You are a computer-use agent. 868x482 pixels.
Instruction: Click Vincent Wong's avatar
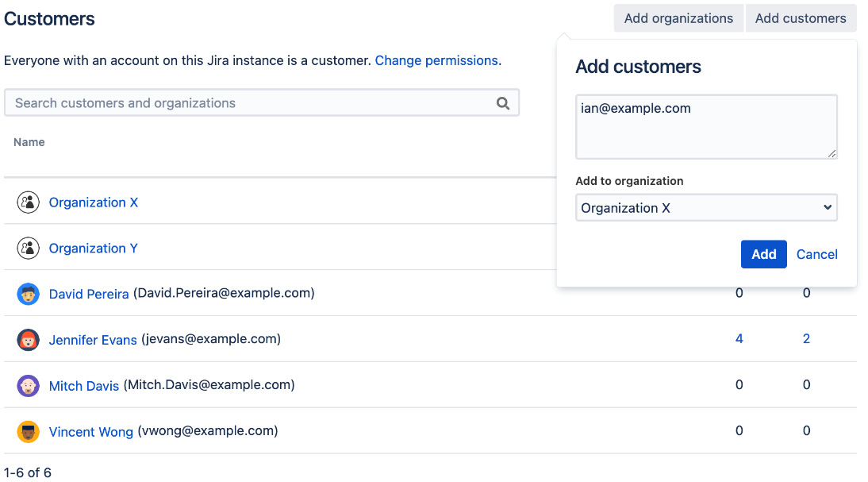coord(28,431)
